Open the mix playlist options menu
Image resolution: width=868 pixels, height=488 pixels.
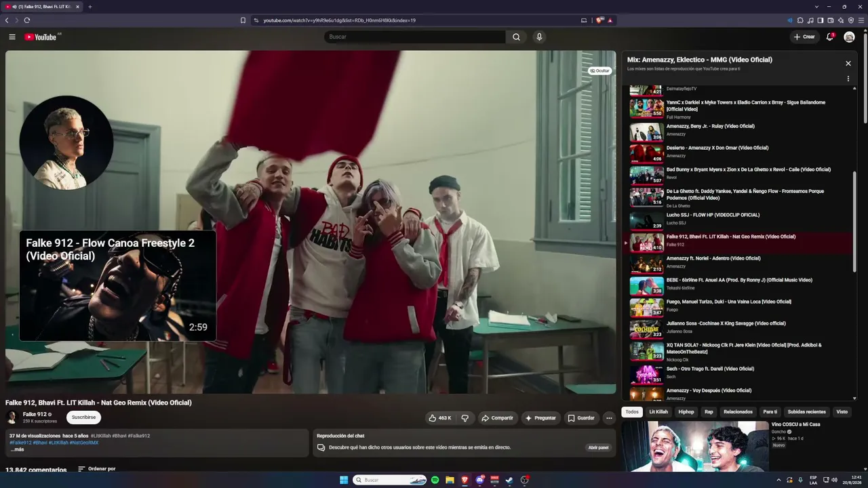tap(848, 79)
